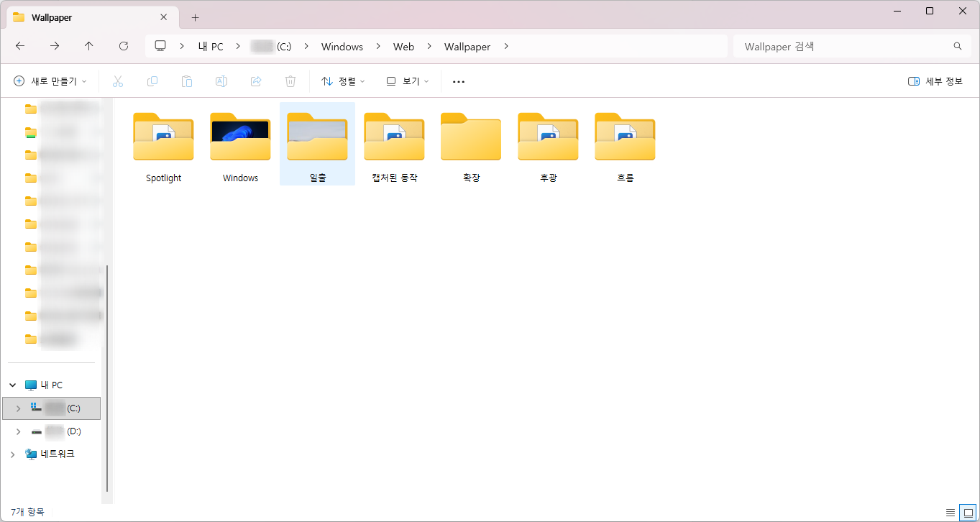Open a new tab with plus button
The height and width of the screenshot is (522, 980).
(x=195, y=17)
